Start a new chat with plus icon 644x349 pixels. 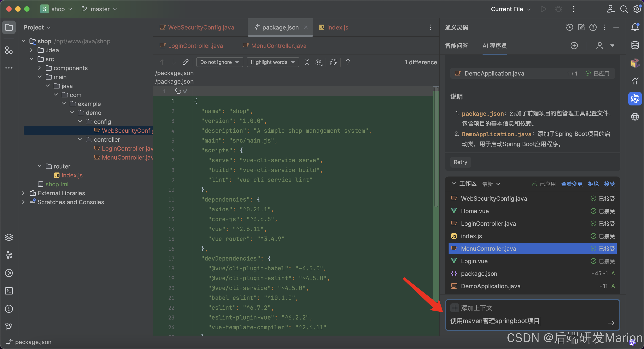pos(574,45)
